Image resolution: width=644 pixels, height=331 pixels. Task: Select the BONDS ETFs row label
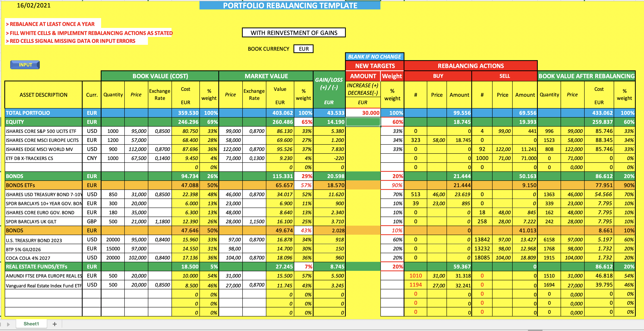pyautogui.click(x=43, y=185)
